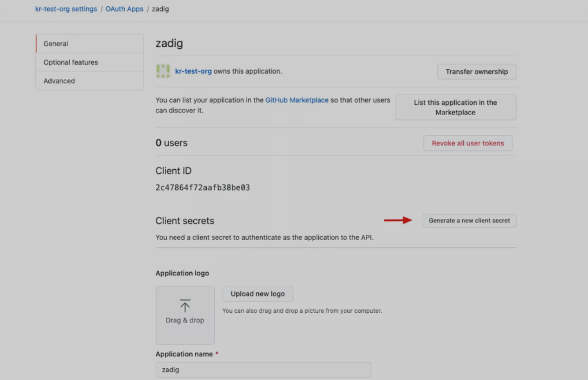The width and height of the screenshot is (588, 380).
Task: Click List this application in the Marketplace
Action: [x=455, y=107]
